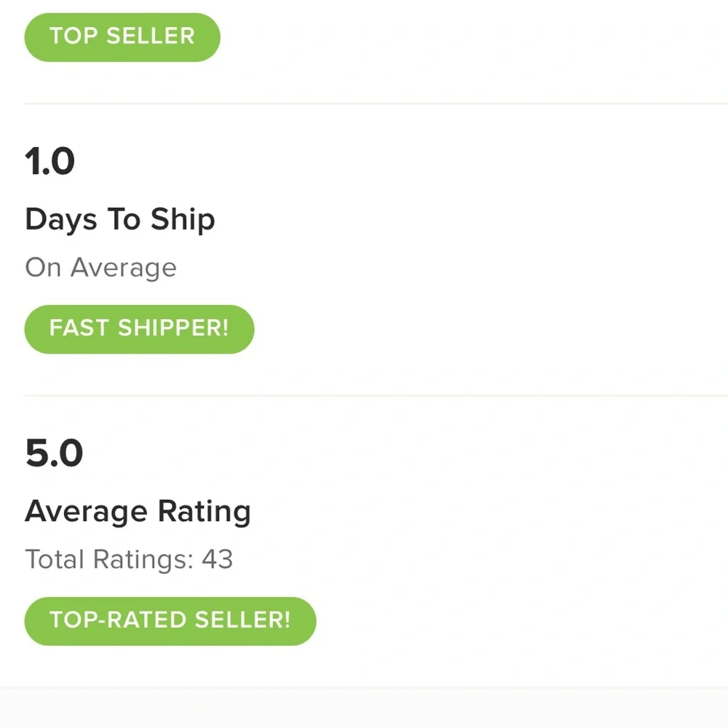The width and height of the screenshot is (728, 728).
Task: Click the word FAST in shipper badge
Action: 79,328
